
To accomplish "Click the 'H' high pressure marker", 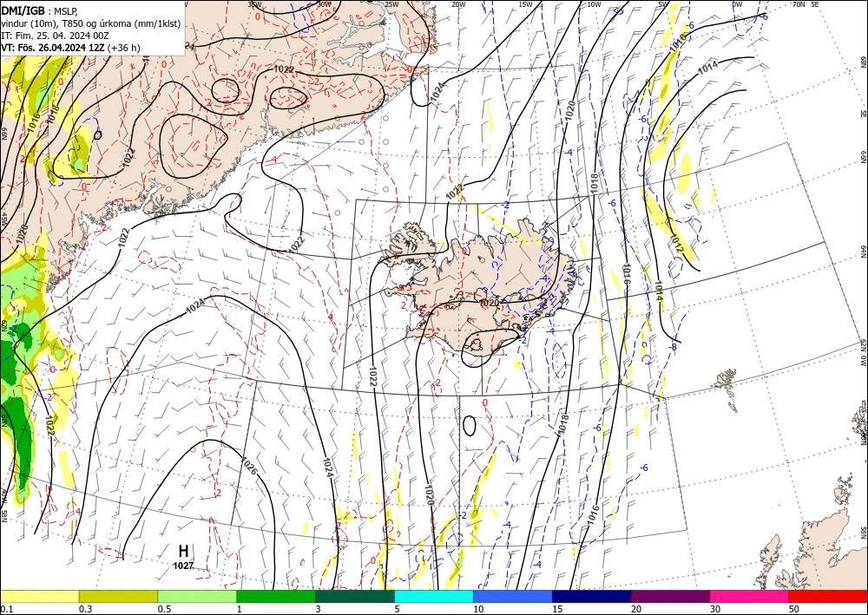I will click(183, 551).
